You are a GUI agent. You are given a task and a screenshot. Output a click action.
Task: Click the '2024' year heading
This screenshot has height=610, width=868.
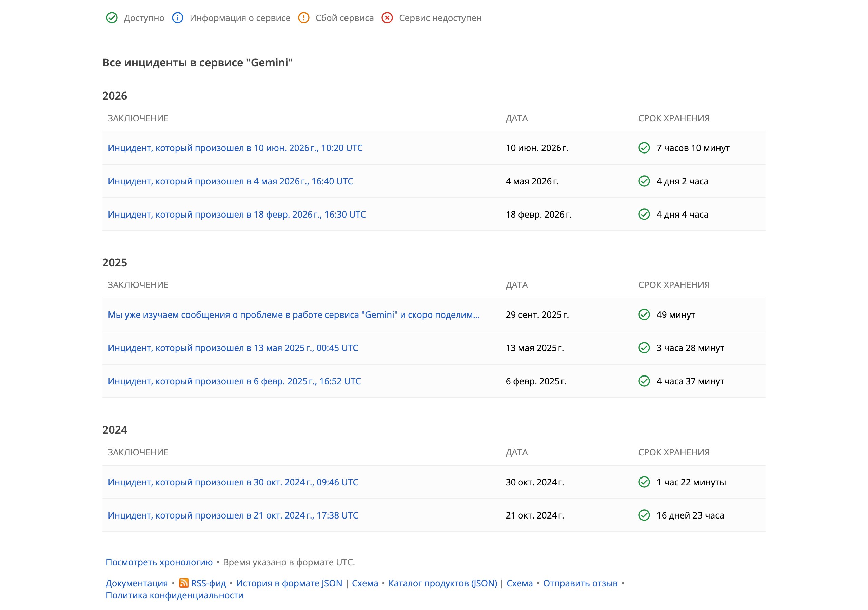point(115,430)
